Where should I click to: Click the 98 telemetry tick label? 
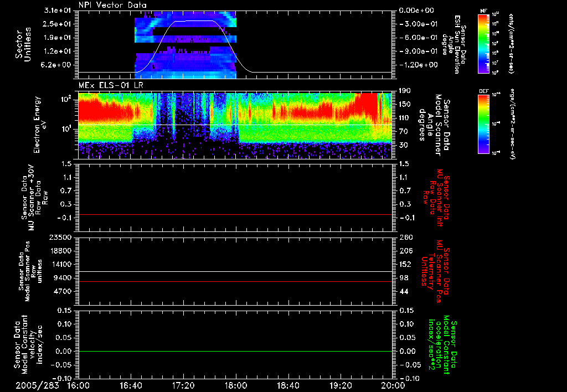coord(403,278)
